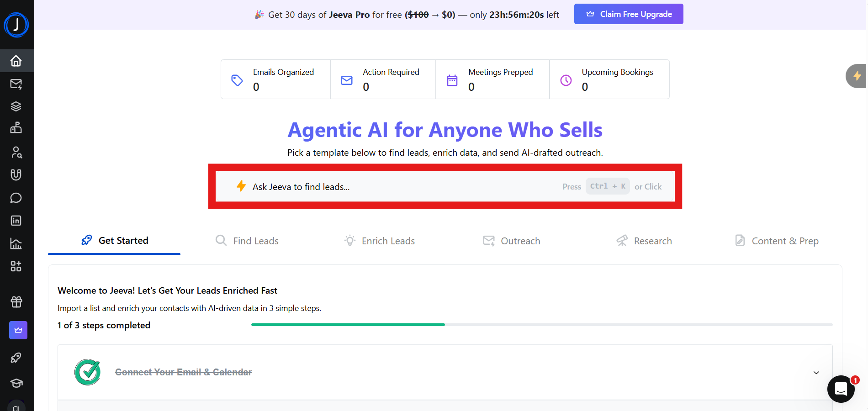Open the messenger chat launcher with notification badge
This screenshot has height=411, width=868.
pos(841,389)
